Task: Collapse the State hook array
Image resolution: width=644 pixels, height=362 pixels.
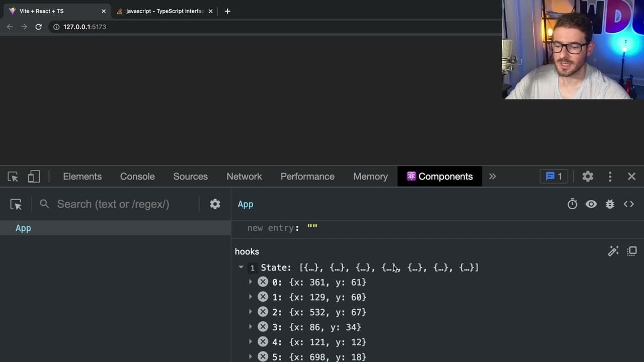Action: coord(241,267)
